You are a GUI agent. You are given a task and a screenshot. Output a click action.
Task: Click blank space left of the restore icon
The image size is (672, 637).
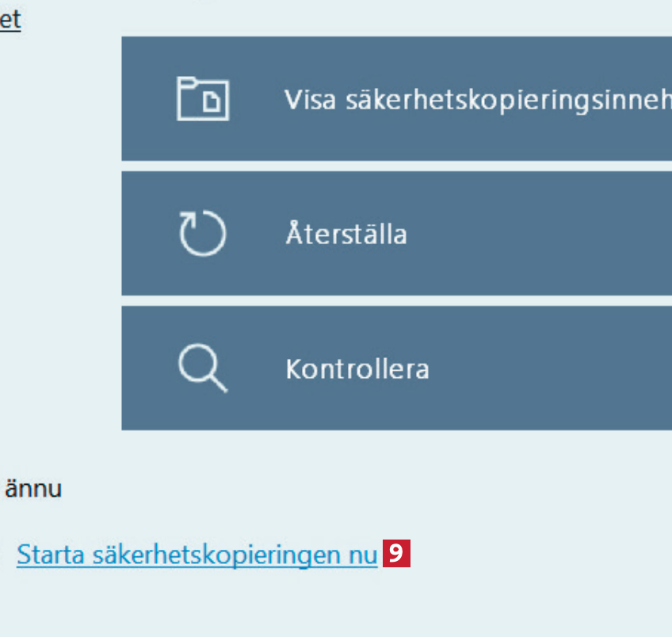click(147, 235)
